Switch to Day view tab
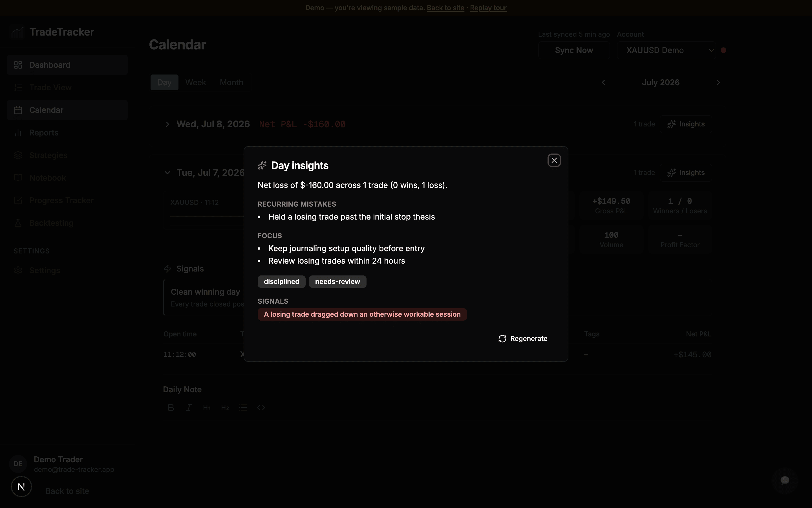Viewport: 812px width, 508px height. pos(164,82)
